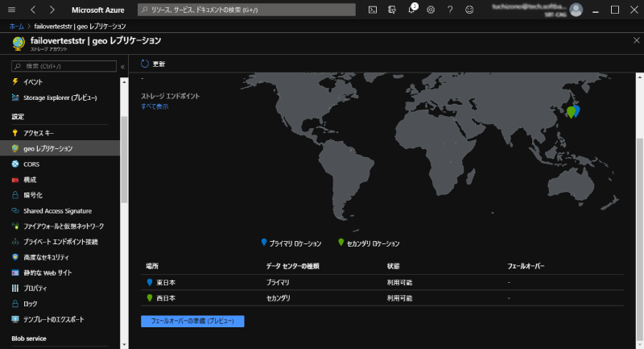Click the storage account globe icon
This screenshot has width=644, height=349.
(x=18, y=44)
